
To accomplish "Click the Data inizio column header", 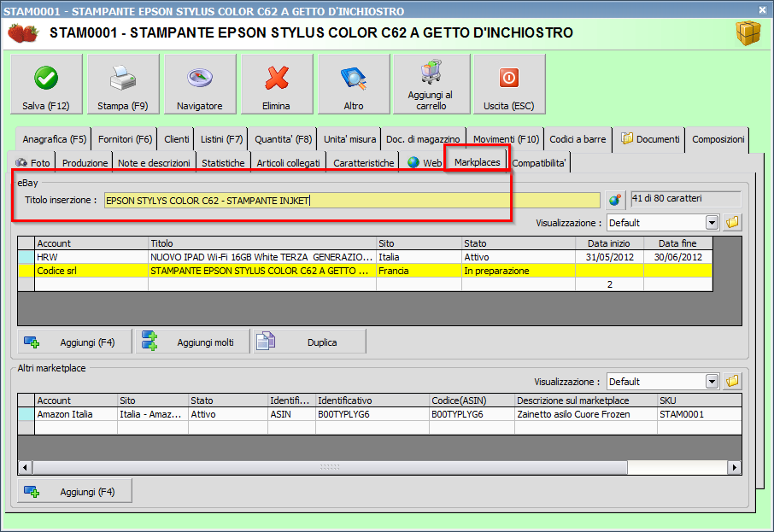I will tap(610, 243).
